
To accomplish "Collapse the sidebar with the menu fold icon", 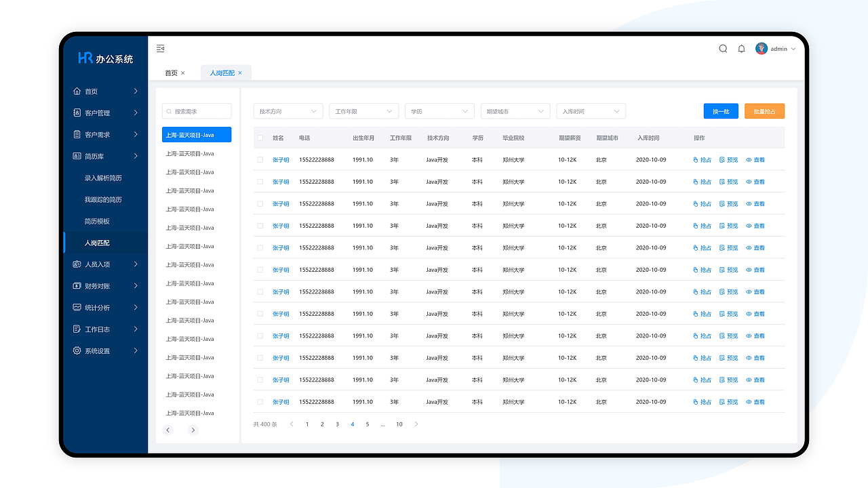I will coord(161,48).
